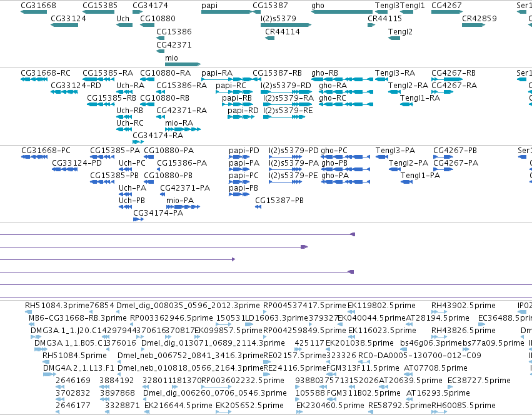Click the papi gene label

209,6
